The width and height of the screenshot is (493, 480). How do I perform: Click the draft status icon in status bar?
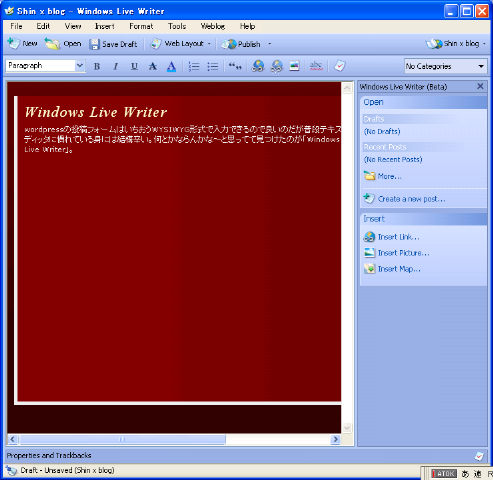[x=11, y=470]
